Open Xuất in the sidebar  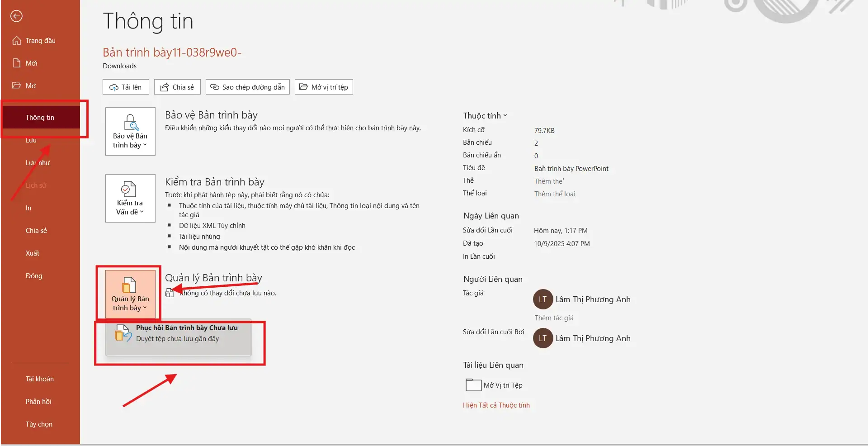33,253
